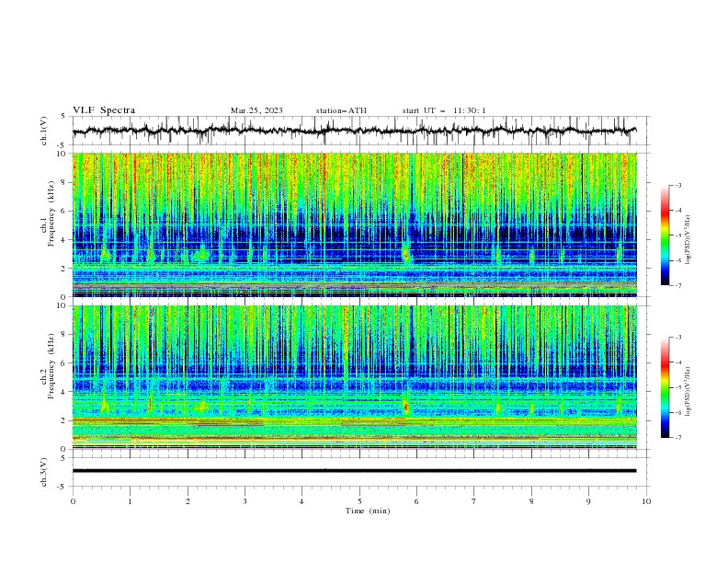Click the lower PSD color scale bar

tap(665, 387)
